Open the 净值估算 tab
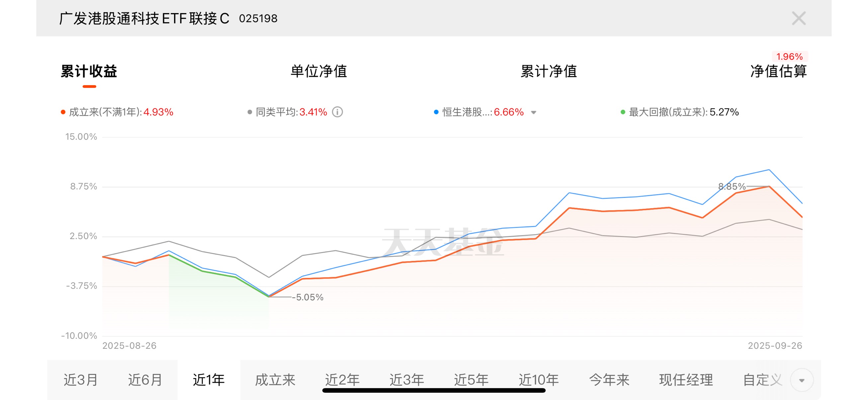 point(778,71)
